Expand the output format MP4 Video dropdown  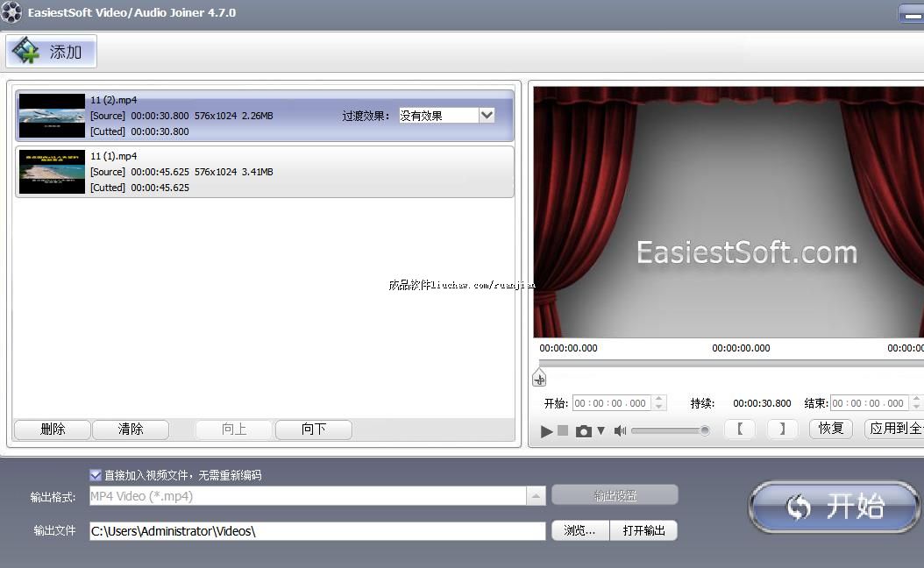pyautogui.click(x=536, y=496)
